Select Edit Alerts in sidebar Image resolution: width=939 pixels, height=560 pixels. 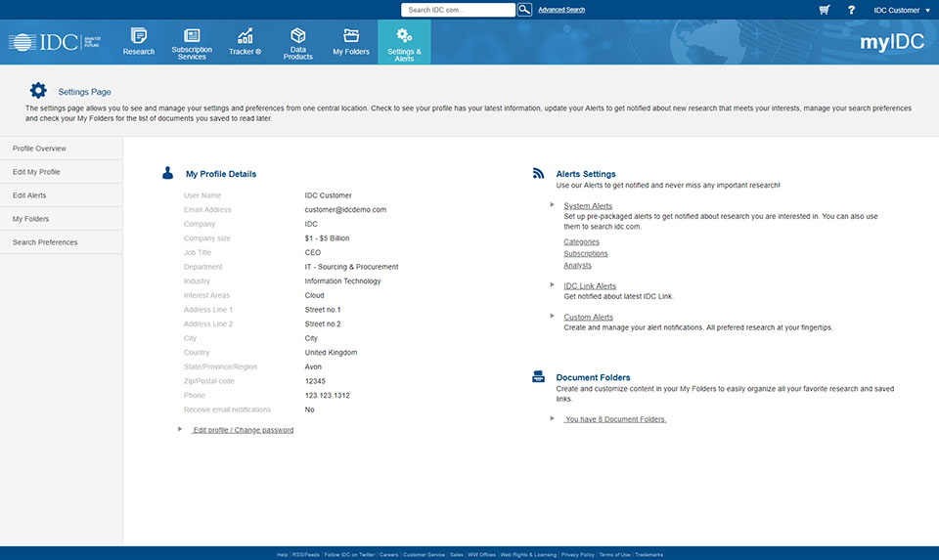[x=61, y=195]
